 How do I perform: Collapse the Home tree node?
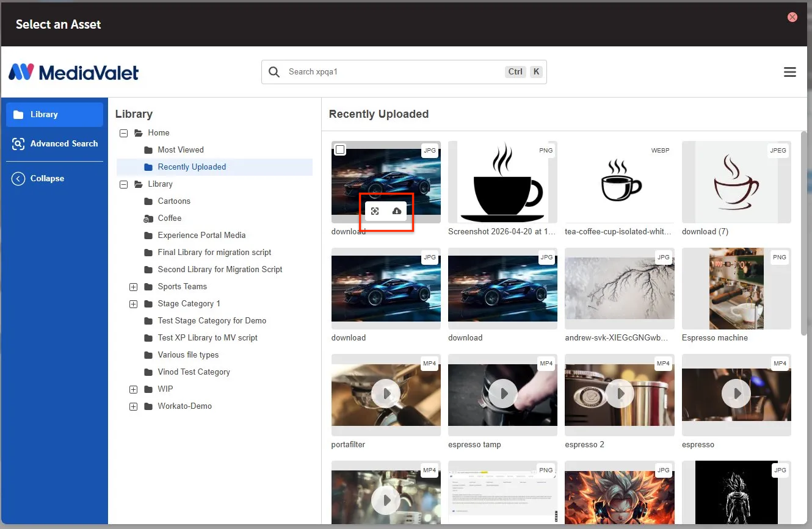coord(124,133)
